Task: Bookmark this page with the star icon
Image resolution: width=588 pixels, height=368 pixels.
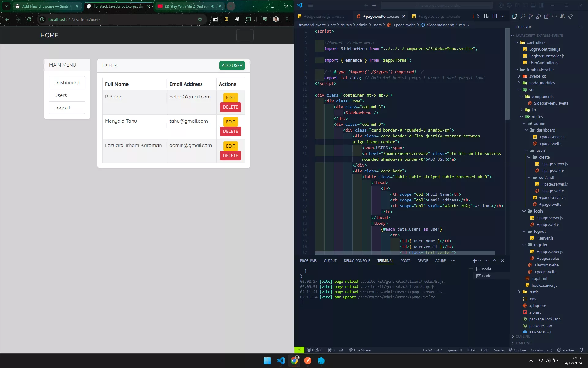Action: coord(200,19)
